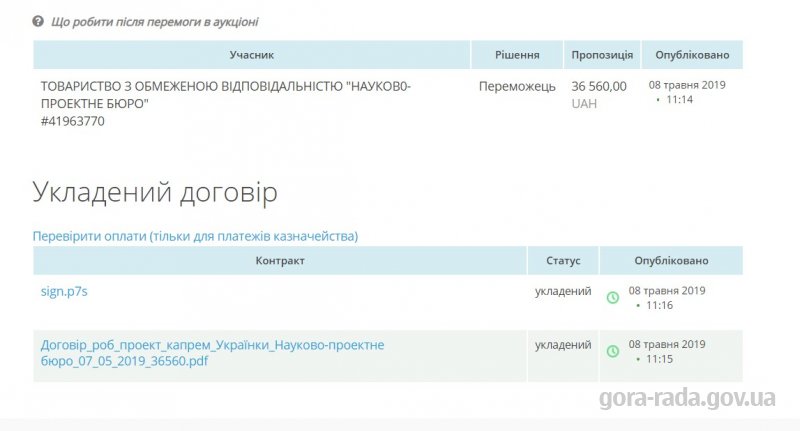Click 'укладений' status in sign.p7s row
This screenshot has width=800, height=431.
[x=563, y=291]
